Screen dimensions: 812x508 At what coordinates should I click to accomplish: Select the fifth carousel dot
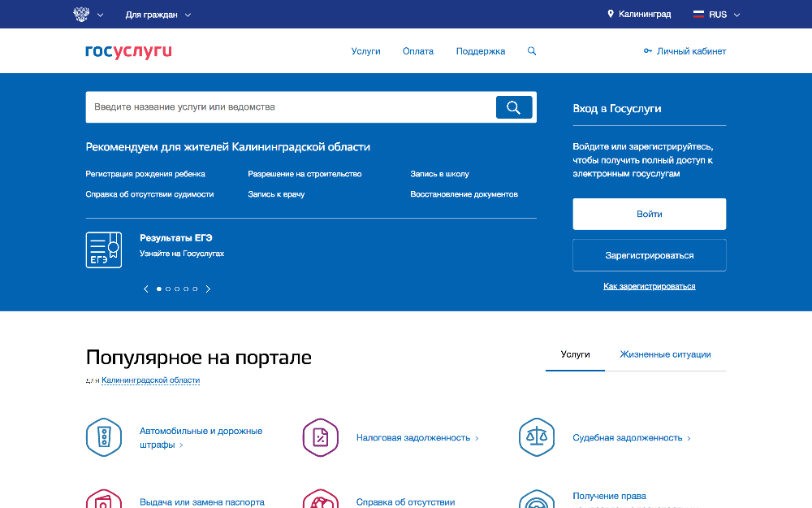point(195,289)
